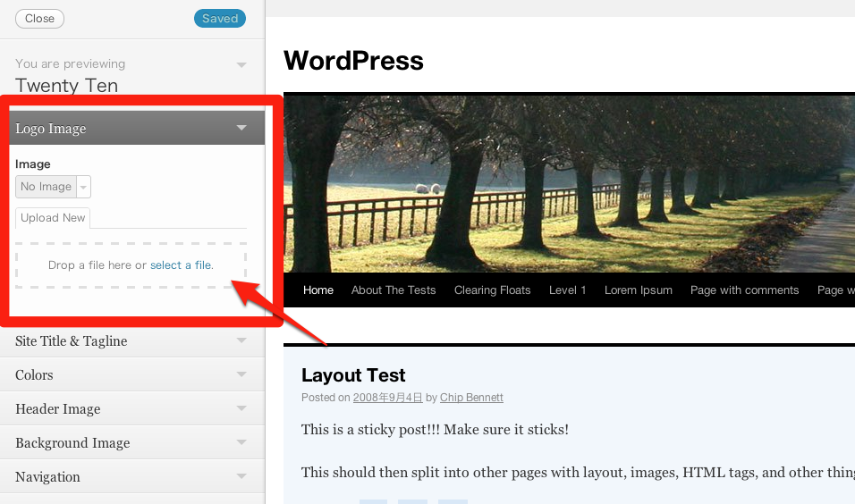The image size is (855, 504).
Task: Click the Saved button
Action: coord(220,19)
